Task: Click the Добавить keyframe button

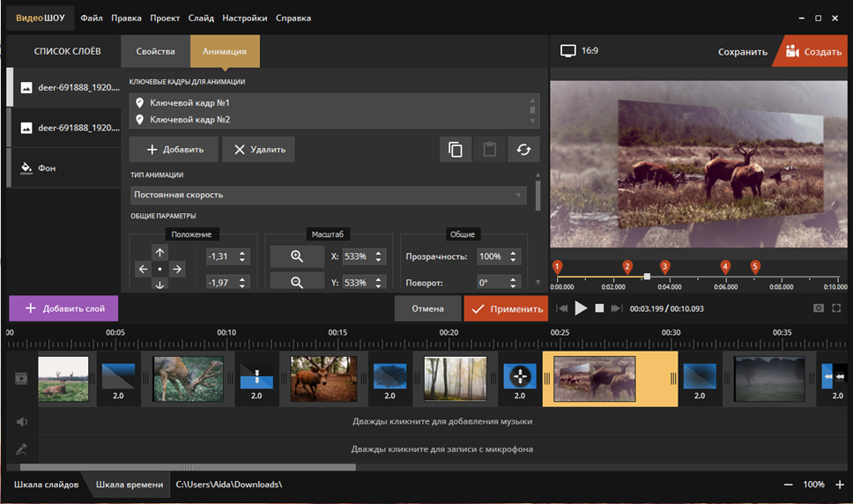Action: pos(174,150)
